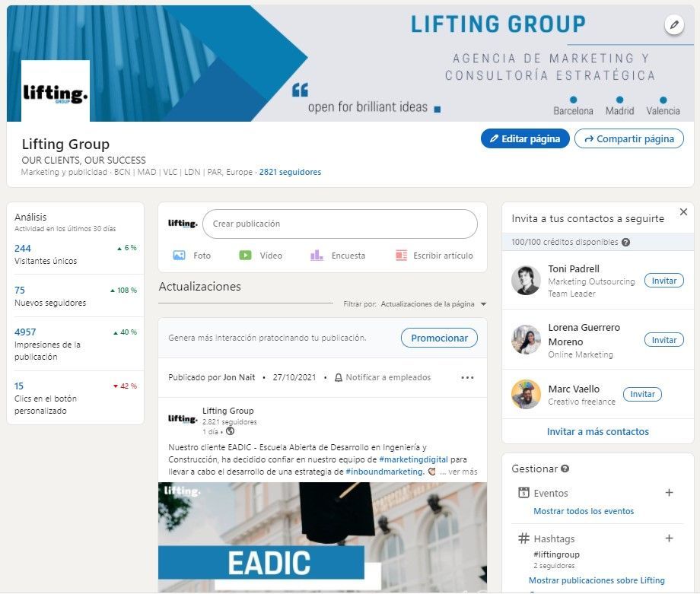The image size is (700, 594).
Task: Open Marc Vaello's profile photo
Action: (x=526, y=394)
